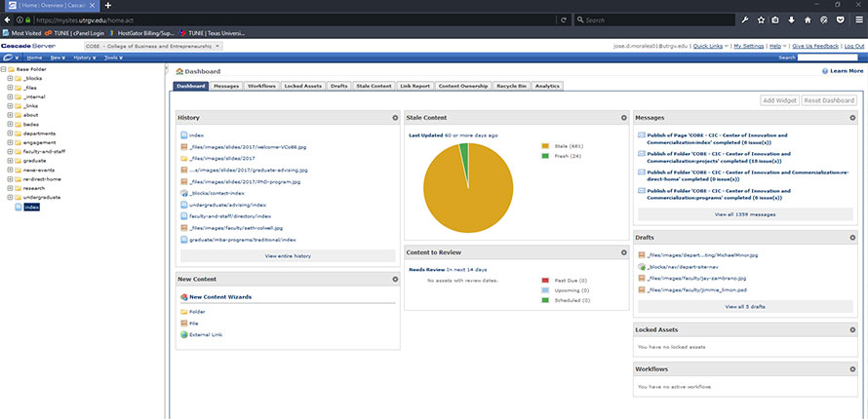Collapse the Base Folder tree node
The width and height of the screenshot is (868, 419).
(x=4, y=69)
